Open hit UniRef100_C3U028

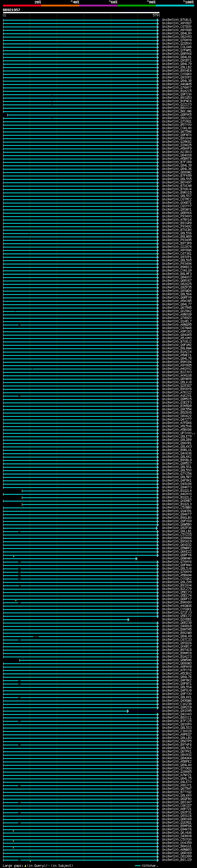pyautogui.click(x=176, y=731)
